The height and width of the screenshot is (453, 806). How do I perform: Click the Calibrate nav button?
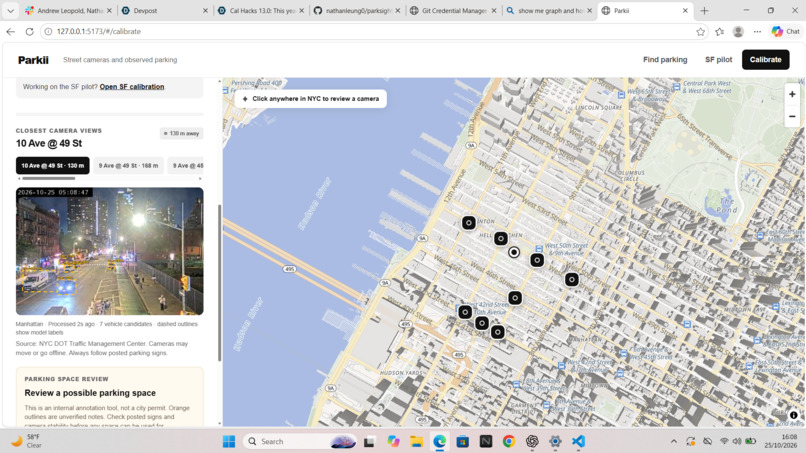pos(765,60)
